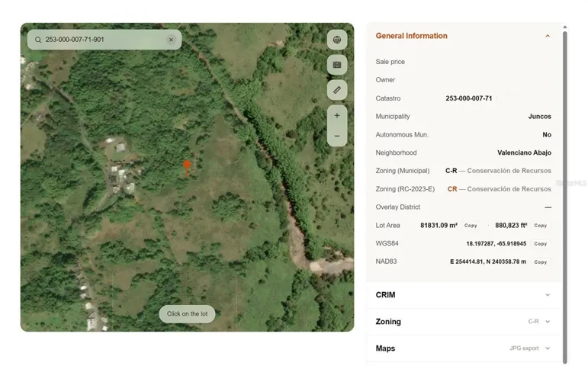This screenshot has height=366, width=588.
Task: Copy the lot area in square meters
Action: (471, 226)
